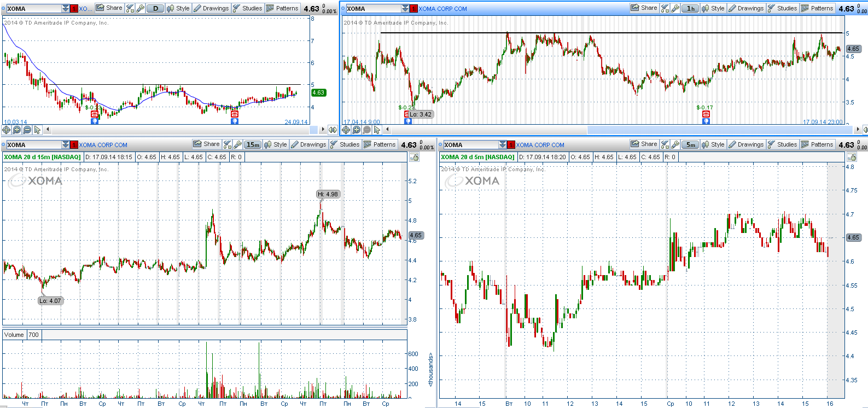Click the hand icon at 15m chart corner

(415, 158)
